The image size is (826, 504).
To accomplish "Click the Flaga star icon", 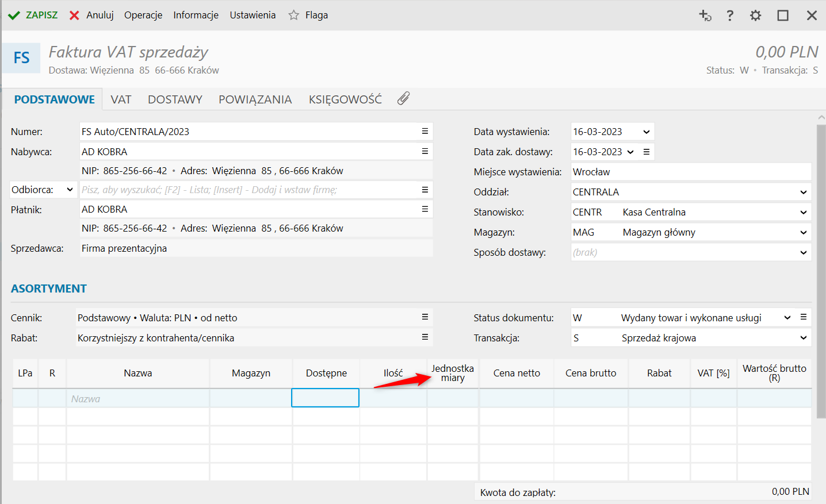I will click(294, 16).
